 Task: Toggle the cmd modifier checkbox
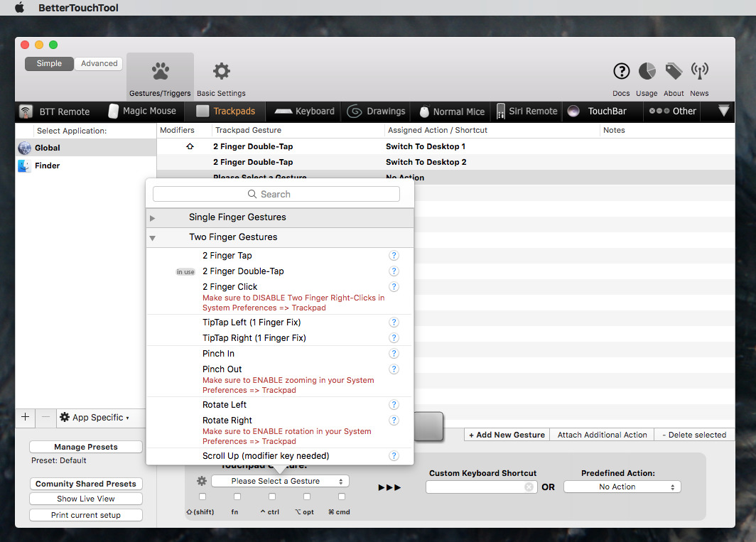[341, 497]
